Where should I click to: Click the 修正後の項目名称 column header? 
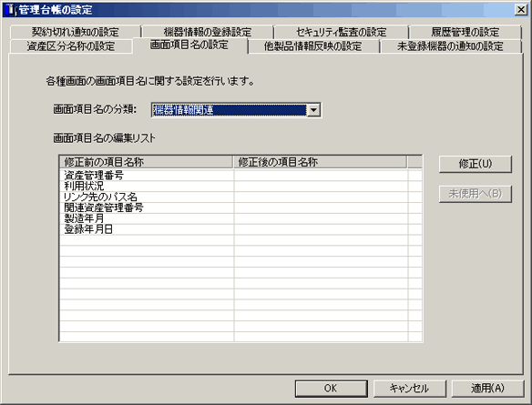320,162
